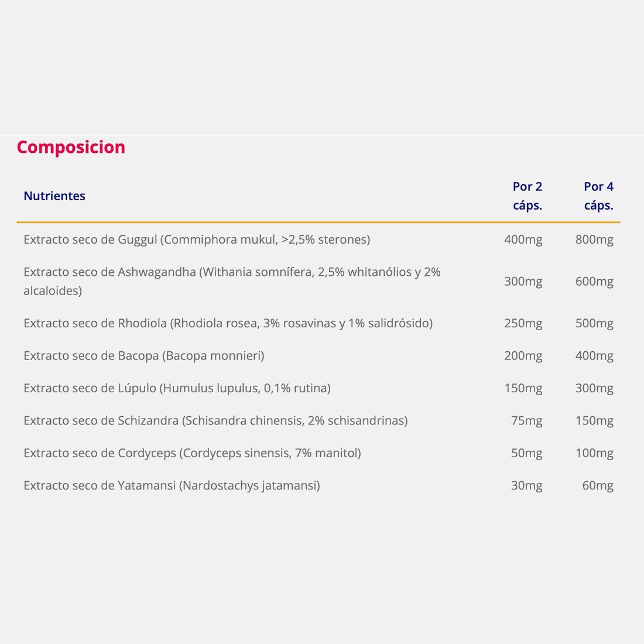Click the Yatamansi extract ingredient text
Viewport: 644px width, 644px height.
pyautogui.click(x=172, y=485)
